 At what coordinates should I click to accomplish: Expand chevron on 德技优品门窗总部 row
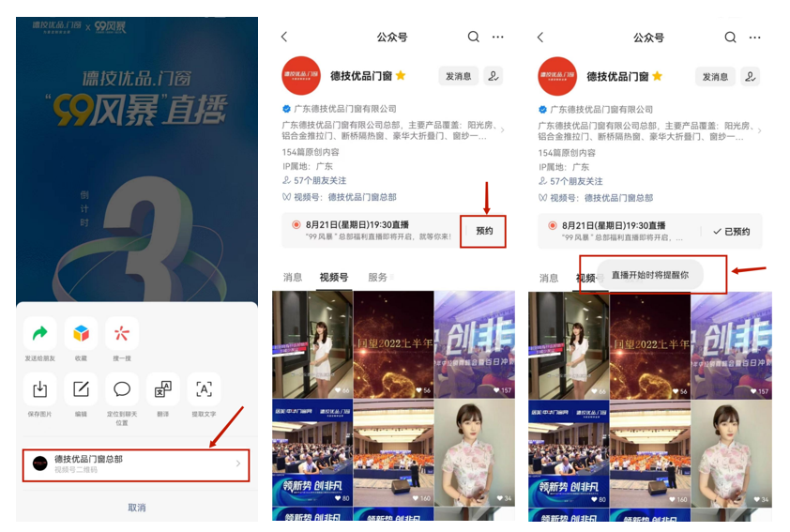(238, 464)
